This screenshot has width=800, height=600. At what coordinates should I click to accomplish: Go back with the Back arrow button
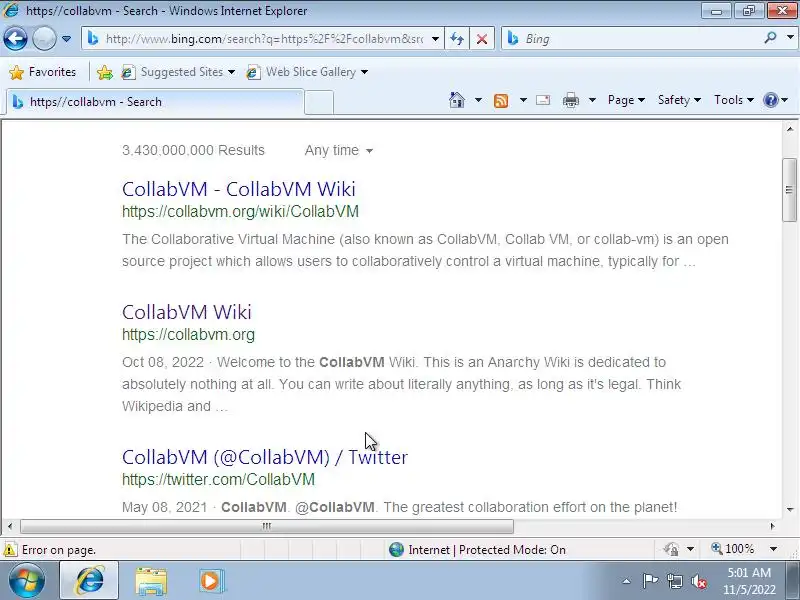tap(15, 39)
